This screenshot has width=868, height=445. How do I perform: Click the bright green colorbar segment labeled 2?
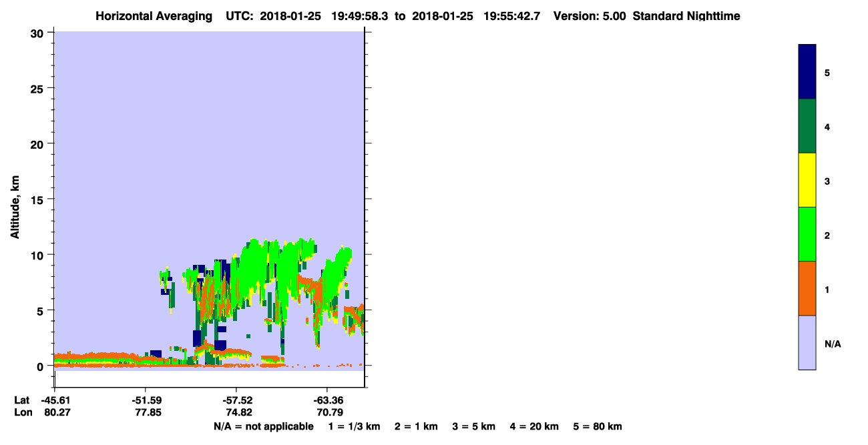[x=807, y=234]
